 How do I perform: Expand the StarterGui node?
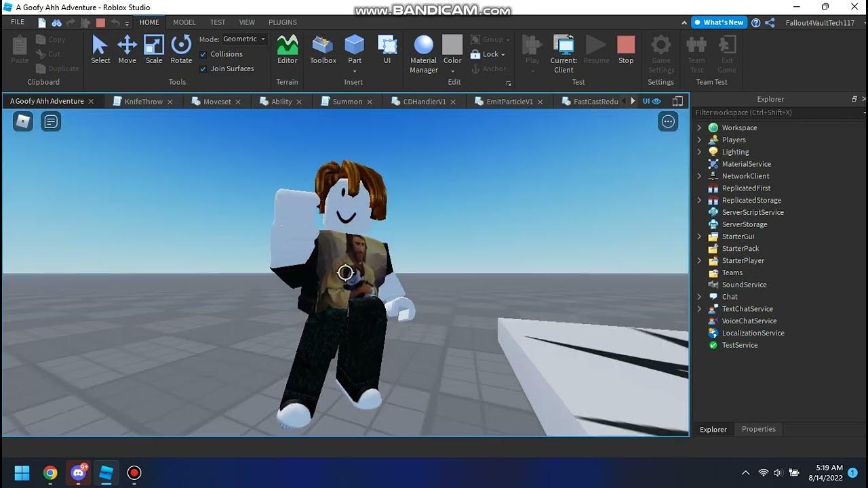[x=699, y=237]
